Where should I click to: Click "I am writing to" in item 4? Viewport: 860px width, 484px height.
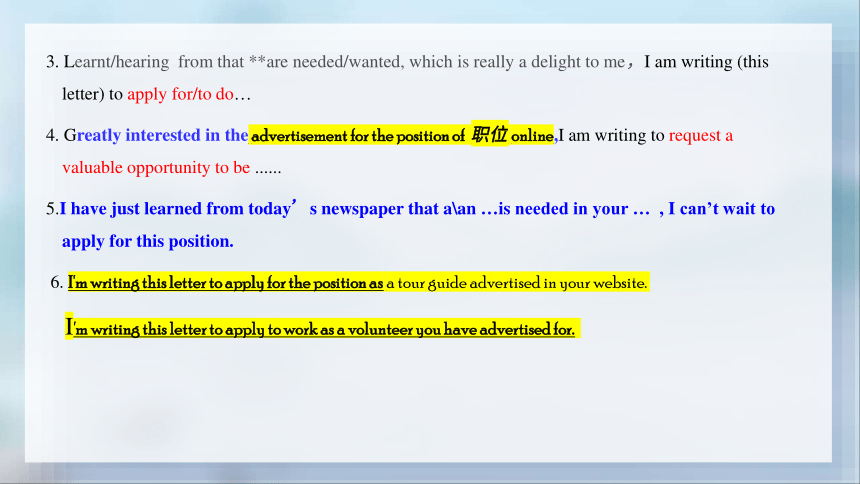[x=612, y=135]
